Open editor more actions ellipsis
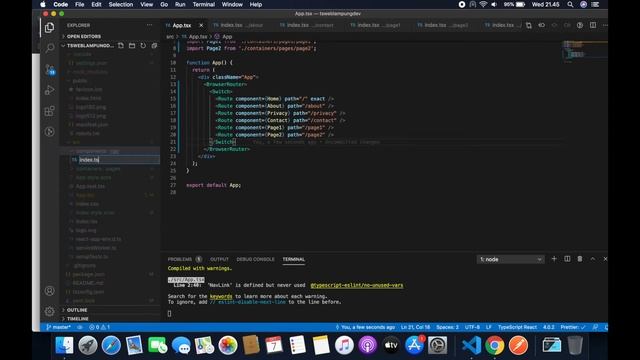This screenshot has height=360, width=640. [605, 25]
